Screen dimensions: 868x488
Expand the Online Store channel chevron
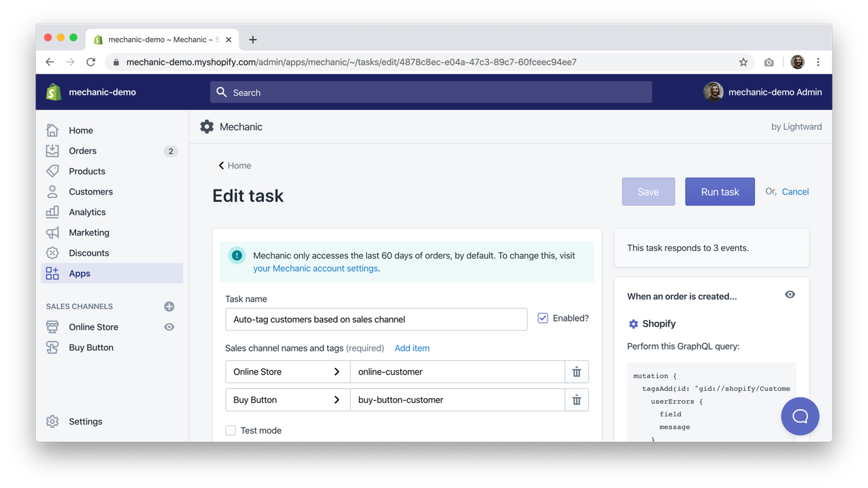coord(336,372)
